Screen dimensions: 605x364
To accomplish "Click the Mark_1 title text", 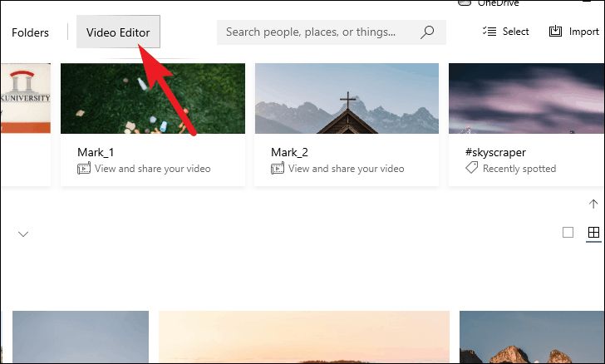I will pyautogui.click(x=96, y=152).
